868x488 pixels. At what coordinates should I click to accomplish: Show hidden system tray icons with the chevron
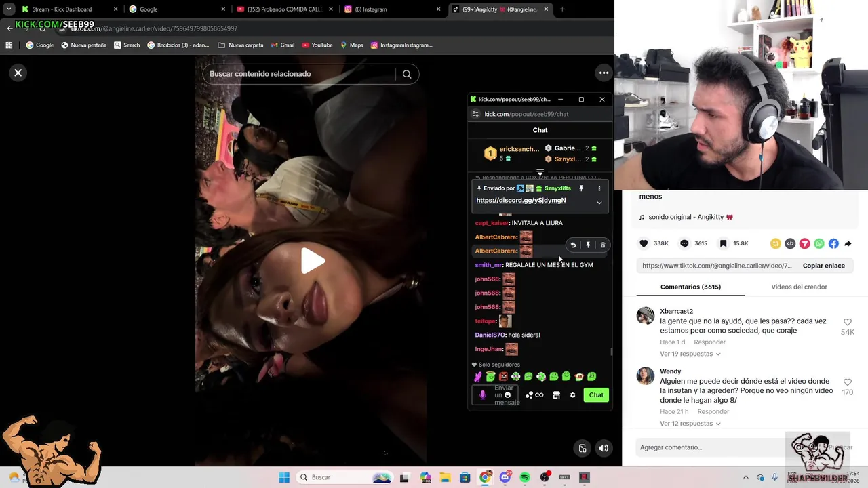(x=746, y=477)
